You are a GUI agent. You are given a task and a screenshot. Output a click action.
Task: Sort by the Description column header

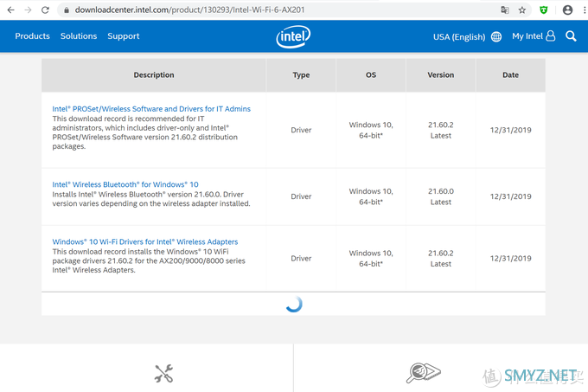pos(154,75)
